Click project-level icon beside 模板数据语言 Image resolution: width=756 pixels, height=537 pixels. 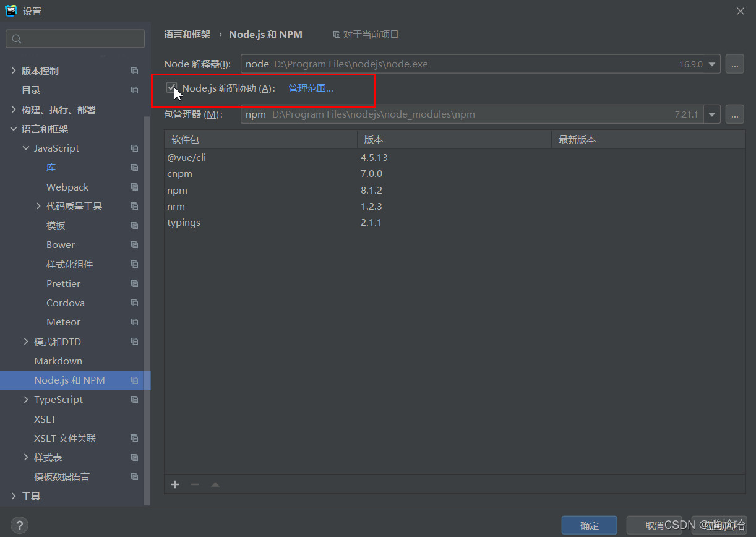coord(134,477)
